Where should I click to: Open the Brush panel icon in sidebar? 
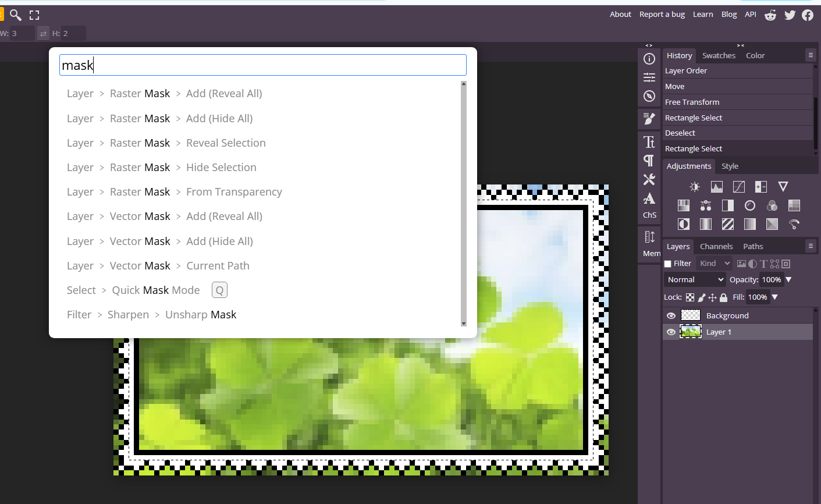click(x=649, y=119)
